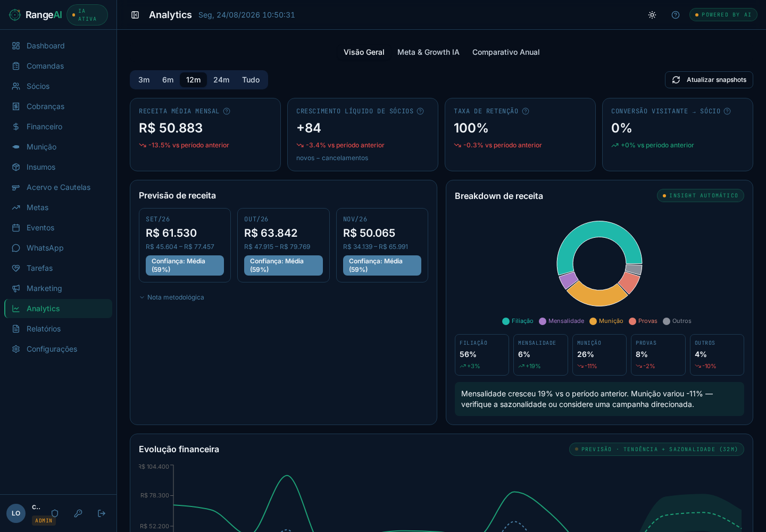
Task: Click the Financeiro dollar icon
Action: (16, 127)
